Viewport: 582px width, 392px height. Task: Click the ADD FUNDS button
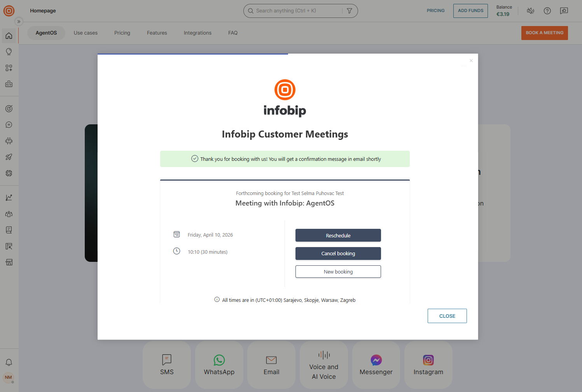[470, 10]
